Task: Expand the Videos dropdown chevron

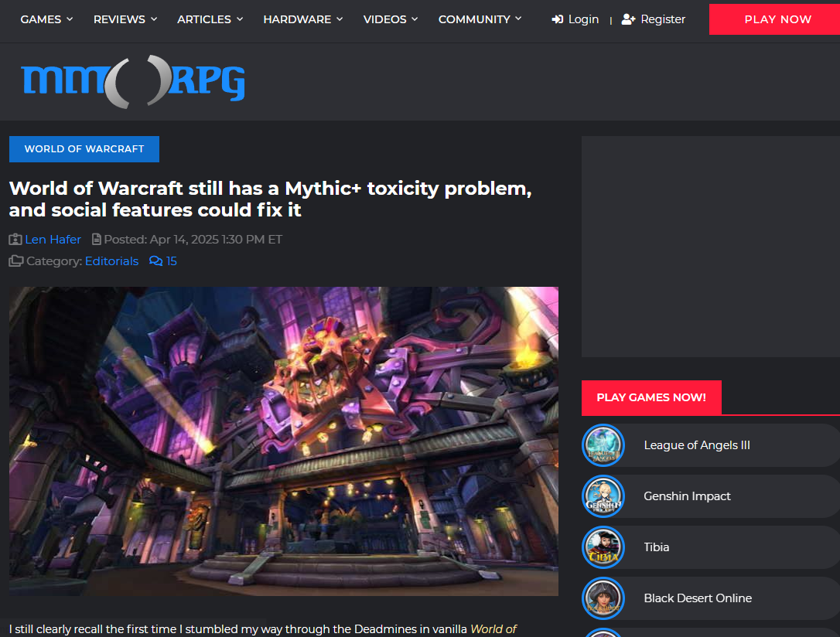Action: (x=414, y=19)
